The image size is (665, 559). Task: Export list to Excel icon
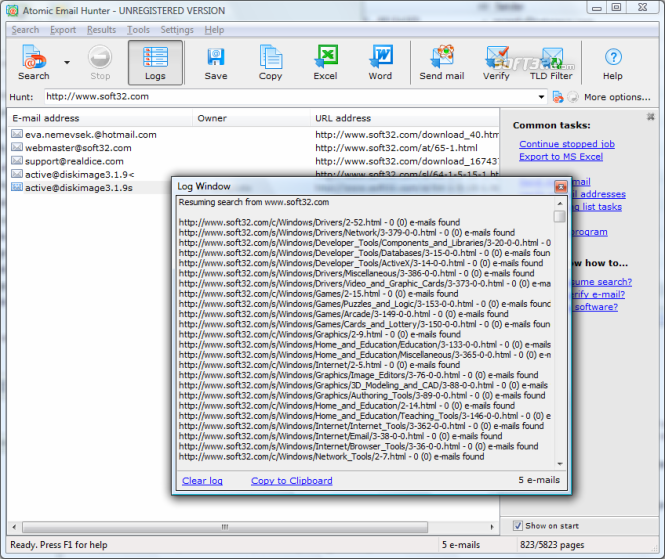pyautogui.click(x=325, y=63)
